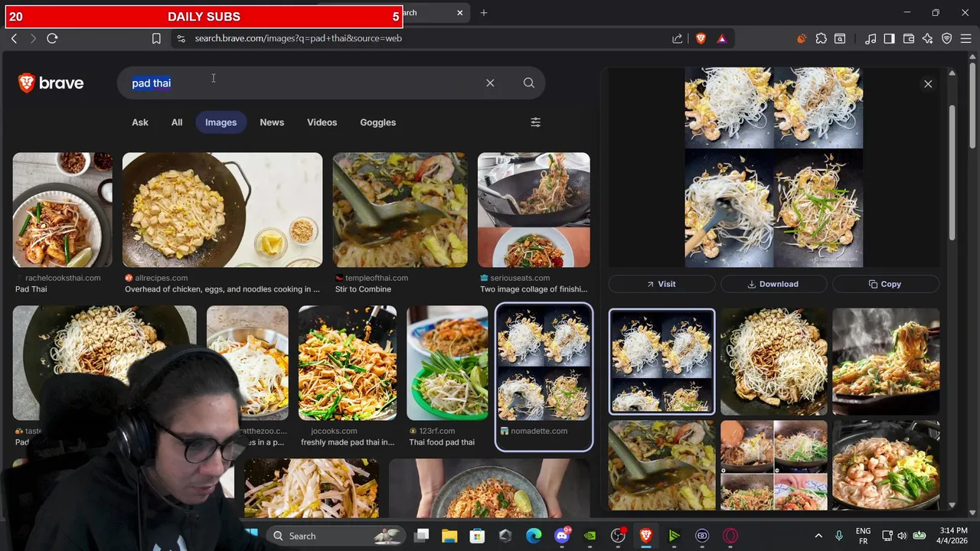
Task: Switch to the News tab
Action: [x=272, y=122]
